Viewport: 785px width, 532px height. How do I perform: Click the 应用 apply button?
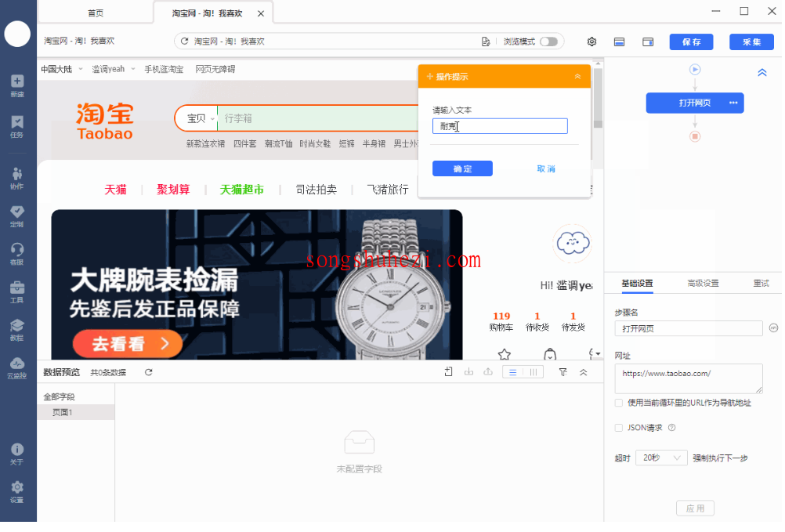point(695,508)
